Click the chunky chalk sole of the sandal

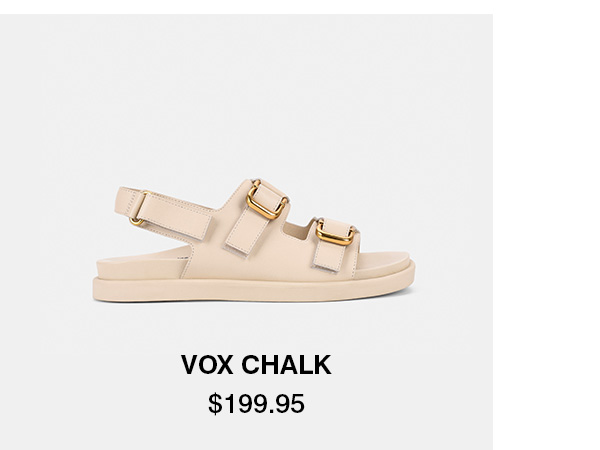coord(254,289)
